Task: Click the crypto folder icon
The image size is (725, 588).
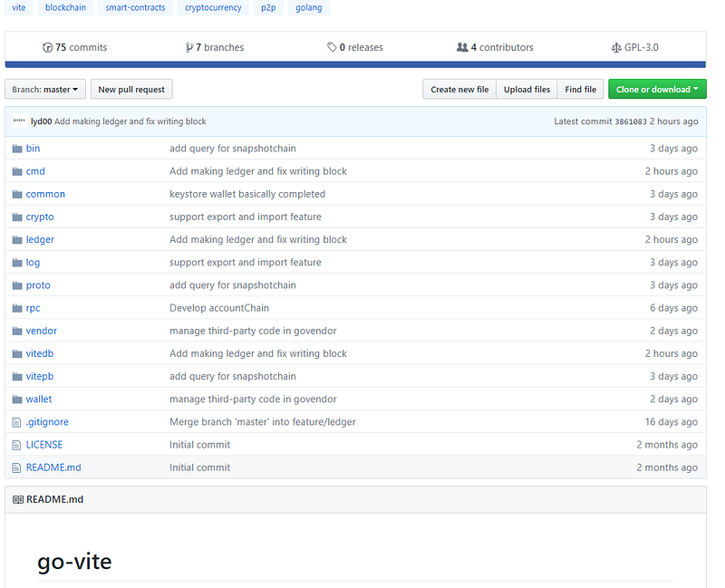Action: click(17, 217)
